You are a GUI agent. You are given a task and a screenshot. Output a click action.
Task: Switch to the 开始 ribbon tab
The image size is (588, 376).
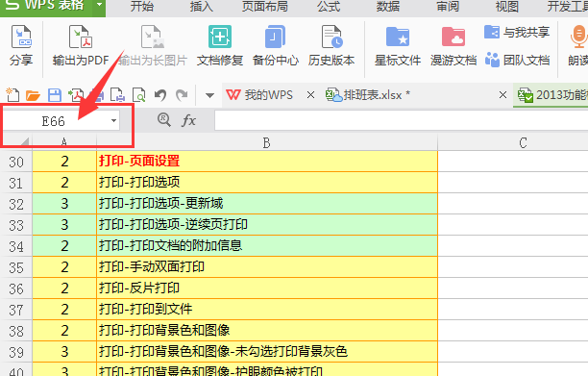[x=142, y=7]
